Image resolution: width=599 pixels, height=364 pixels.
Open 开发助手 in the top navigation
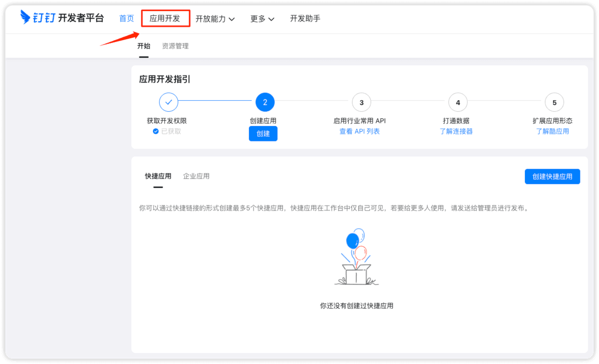(x=305, y=19)
